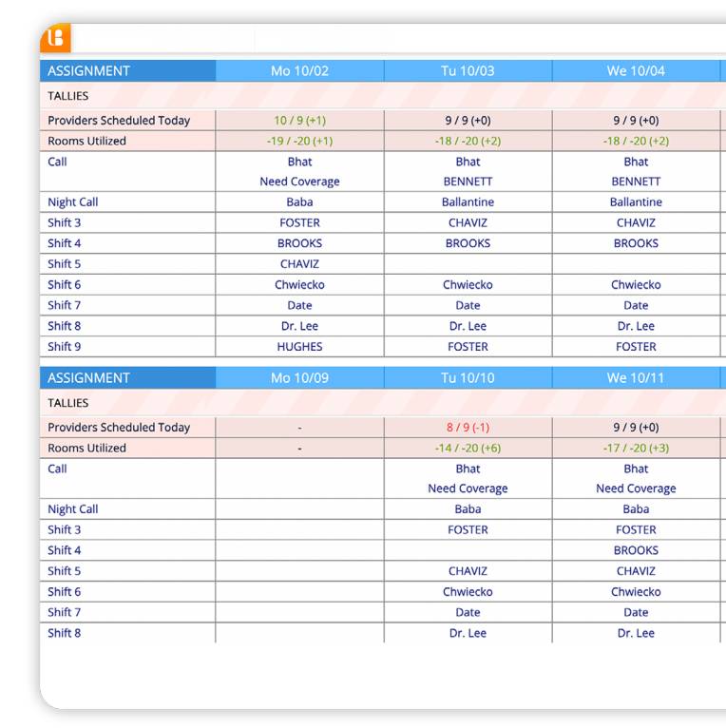Click Need Coverage under Mo 10/02
726x728 pixels.
coord(299,182)
